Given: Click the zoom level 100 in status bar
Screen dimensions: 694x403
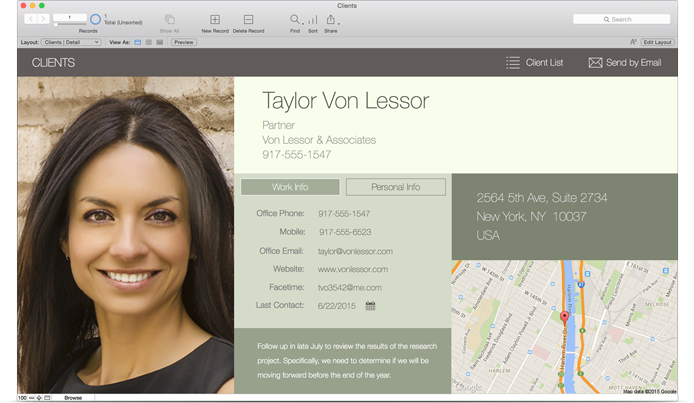Looking at the screenshot, I should (x=22, y=398).
